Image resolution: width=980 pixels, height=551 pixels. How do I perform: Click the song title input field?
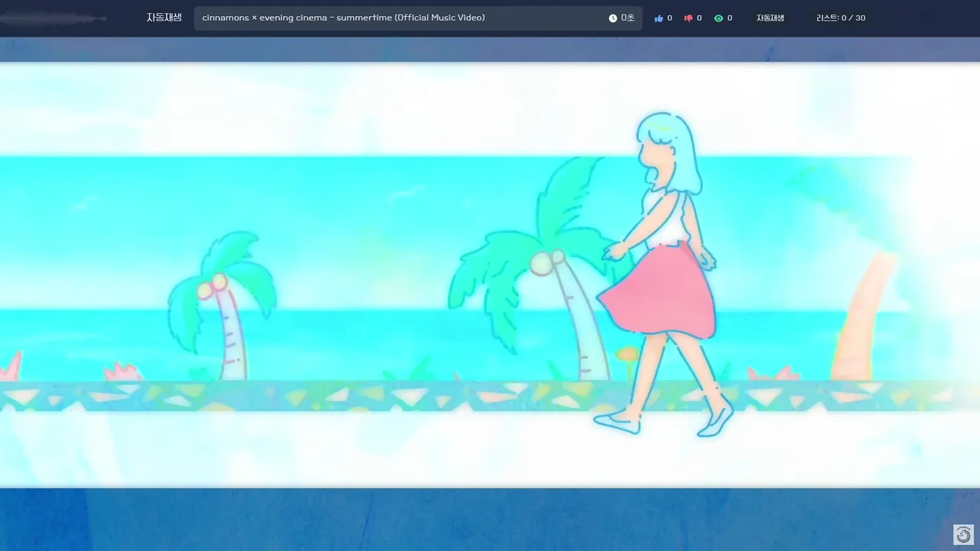point(417,18)
